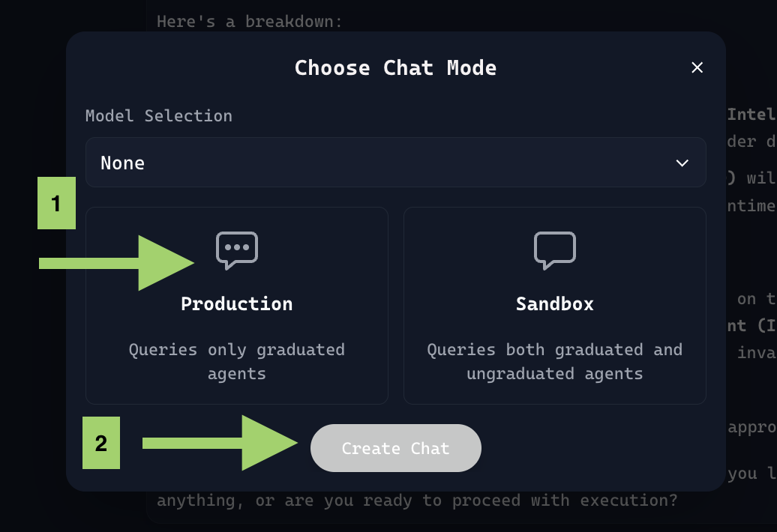Image resolution: width=777 pixels, height=532 pixels.
Task: Click the "None" value in model dropdown
Action: [x=123, y=163]
